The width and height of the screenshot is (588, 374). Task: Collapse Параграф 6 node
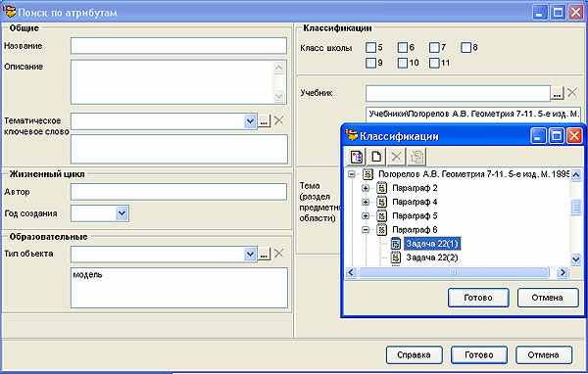point(366,230)
